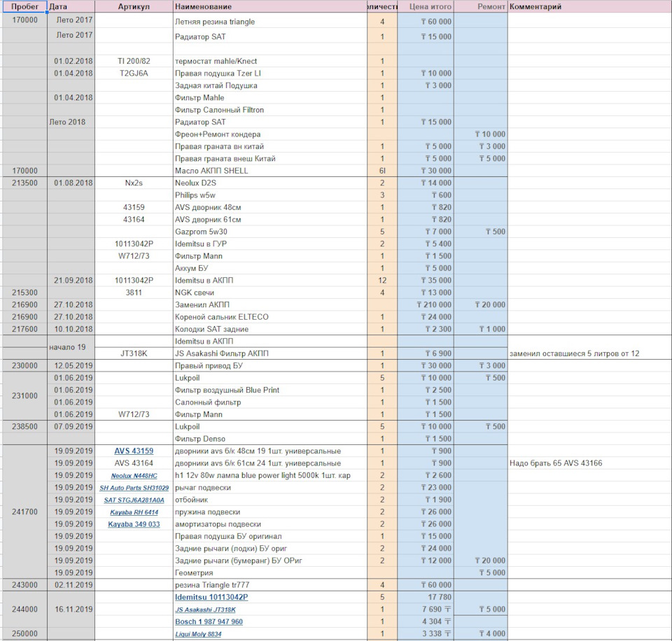Select the 'Колодки SAT задние' cell
The width and height of the screenshot is (672, 641).
tap(270, 329)
